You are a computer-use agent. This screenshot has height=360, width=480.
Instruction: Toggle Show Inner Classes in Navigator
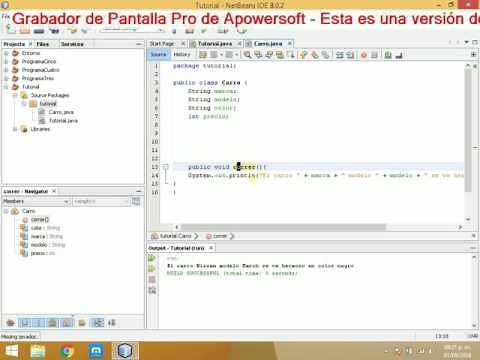tap(66, 323)
